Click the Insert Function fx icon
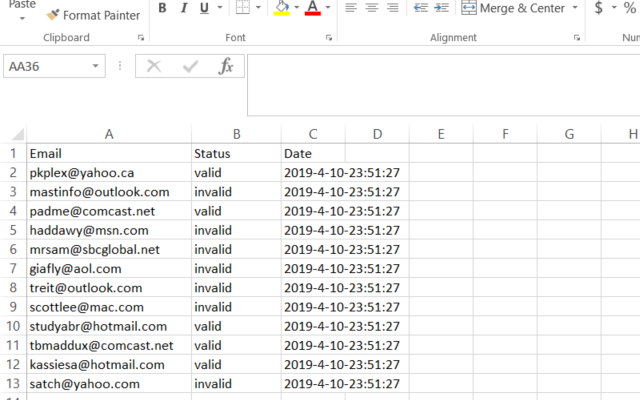 coord(226,66)
